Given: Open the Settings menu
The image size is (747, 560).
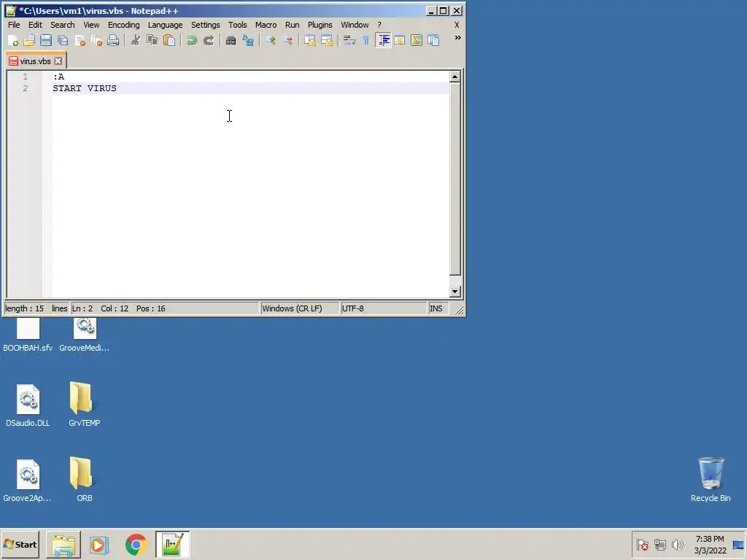Looking at the screenshot, I should tap(205, 25).
